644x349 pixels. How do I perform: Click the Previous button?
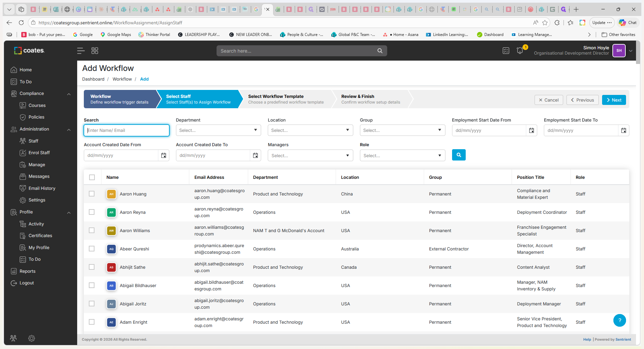point(582,100)
